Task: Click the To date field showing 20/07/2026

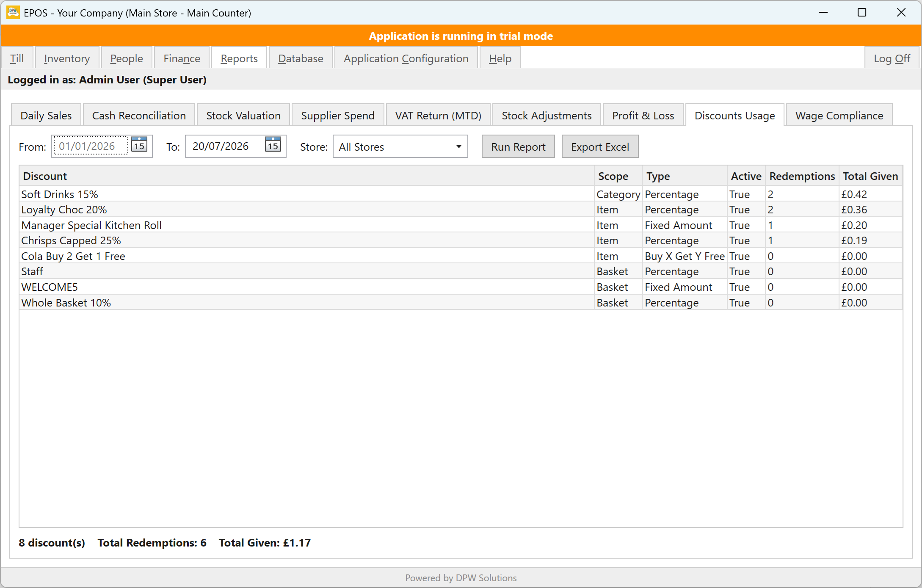Action: pyautogui.click(x=224, y=146)
